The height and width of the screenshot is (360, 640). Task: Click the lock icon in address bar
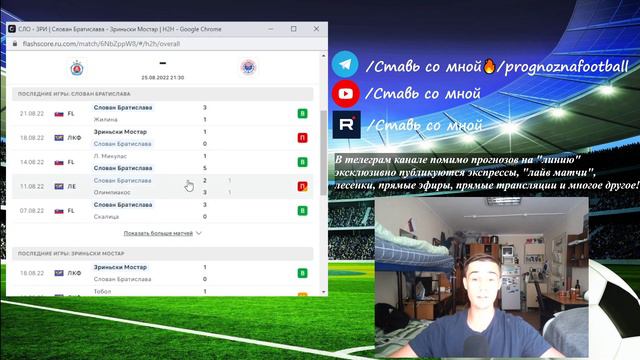click(x=15, y=44)
